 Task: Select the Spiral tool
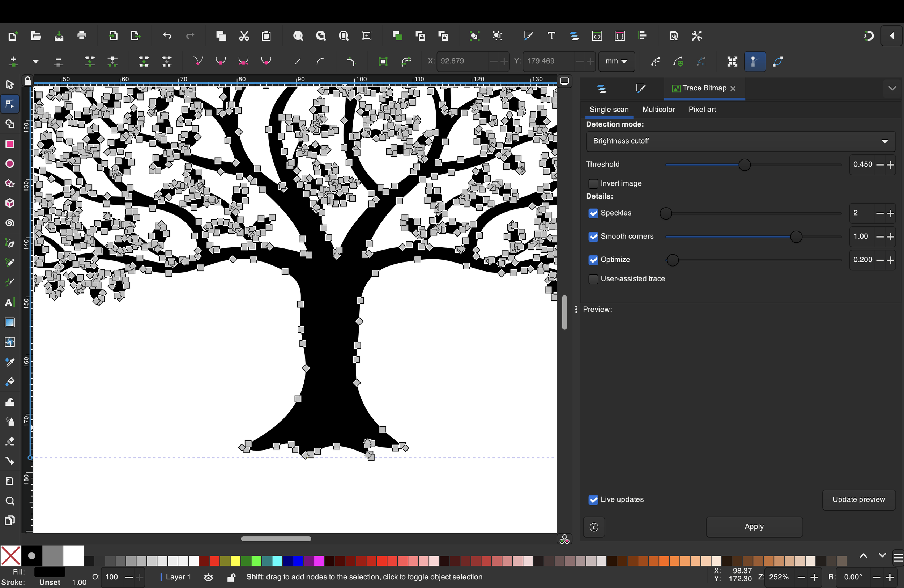[x=9, y=223]
